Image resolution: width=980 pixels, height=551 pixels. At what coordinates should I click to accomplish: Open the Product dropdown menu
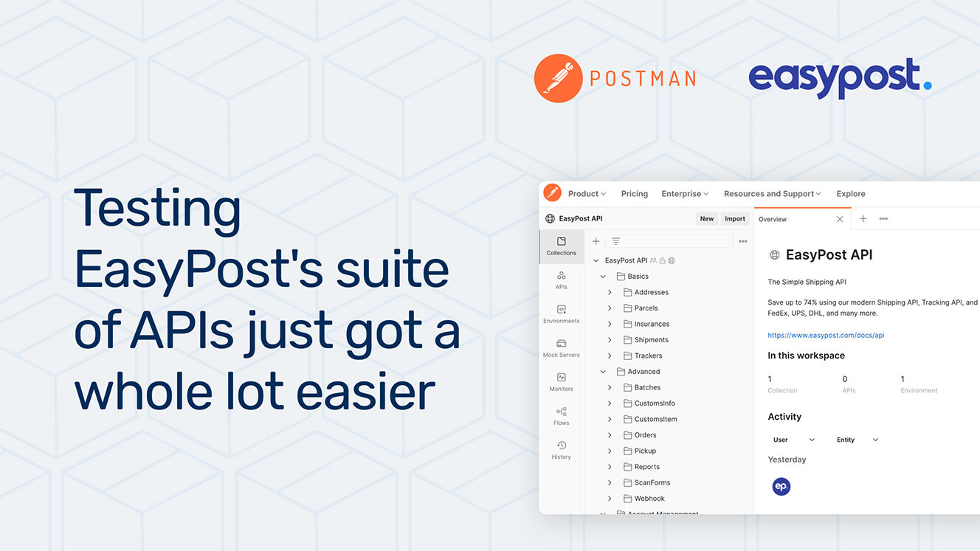click(587, 194)
